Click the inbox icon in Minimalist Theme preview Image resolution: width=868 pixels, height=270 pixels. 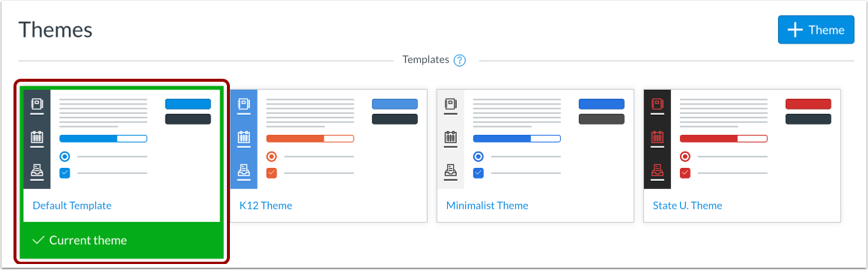pyautogui.click(x=451, y=171)
